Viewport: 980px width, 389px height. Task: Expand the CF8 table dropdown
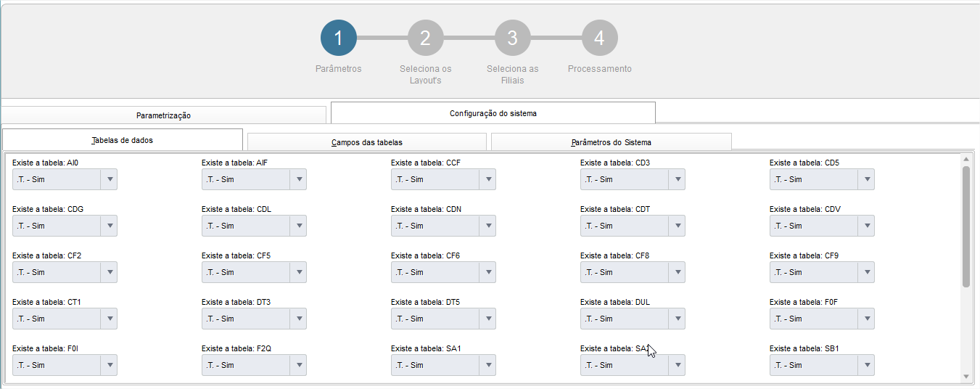pos(678,272)
